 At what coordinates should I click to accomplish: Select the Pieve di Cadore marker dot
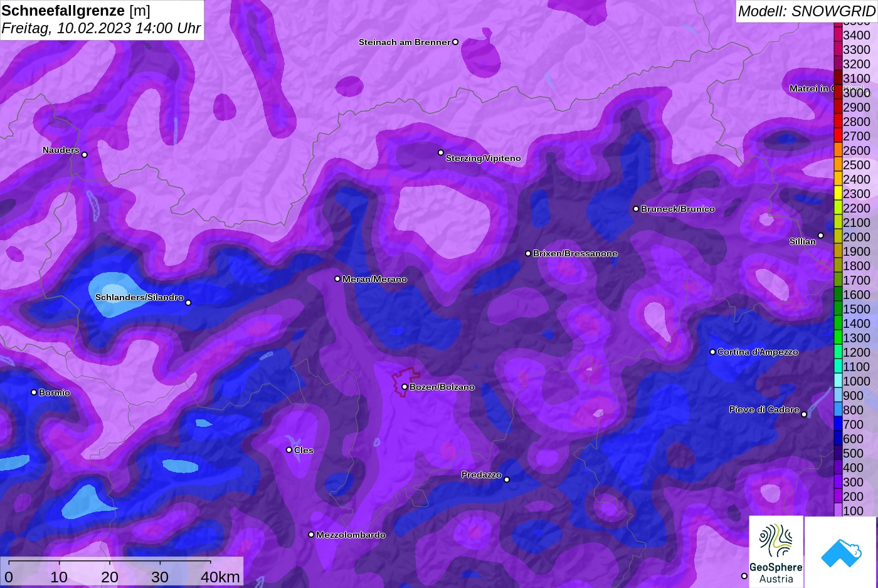click(804, 414)
